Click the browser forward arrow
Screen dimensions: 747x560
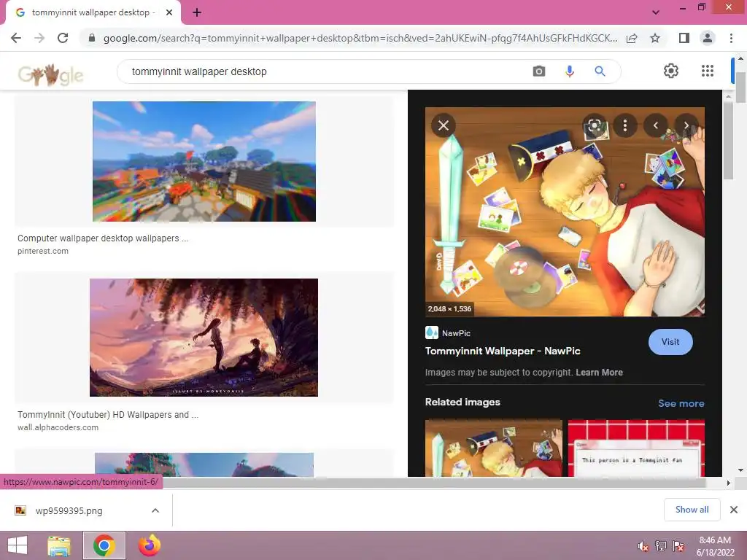point(39,38)
